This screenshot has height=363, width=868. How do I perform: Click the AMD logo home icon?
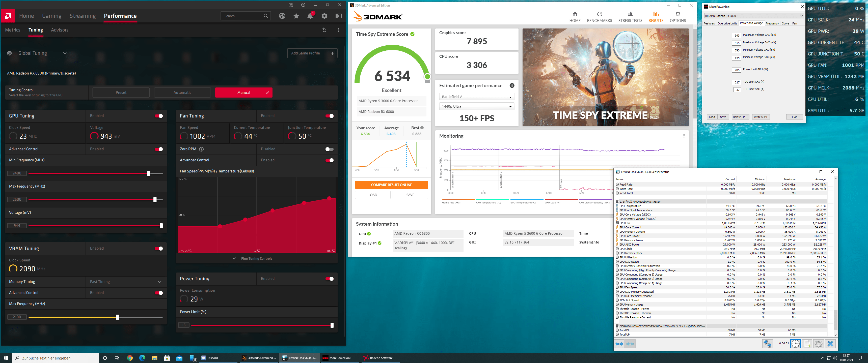pyautogui.click(x=8, y=15)
